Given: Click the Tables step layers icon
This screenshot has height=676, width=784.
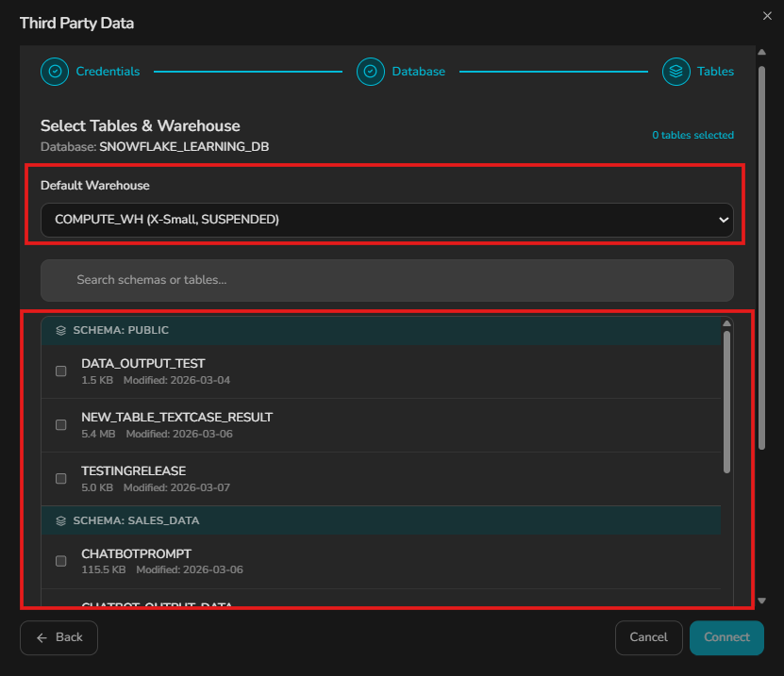Looking at the screenshot, I should (x=676, y=72).
